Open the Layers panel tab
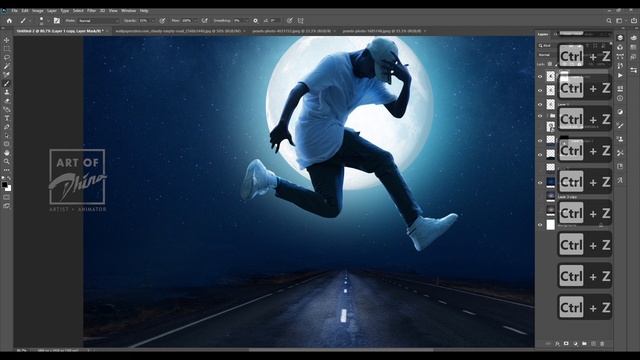Image resolution: width=640 pixels, height=360 pixels. pyautogui.click(x=543, y=34)
